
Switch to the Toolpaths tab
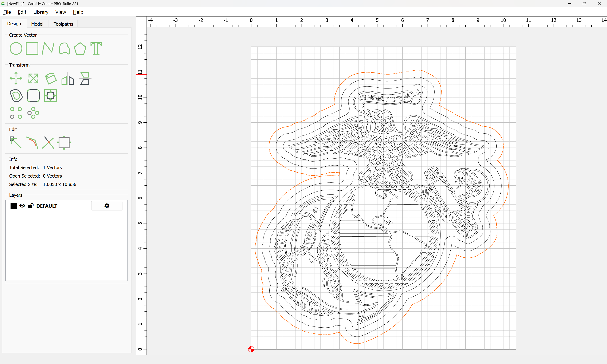click(63, 24)
